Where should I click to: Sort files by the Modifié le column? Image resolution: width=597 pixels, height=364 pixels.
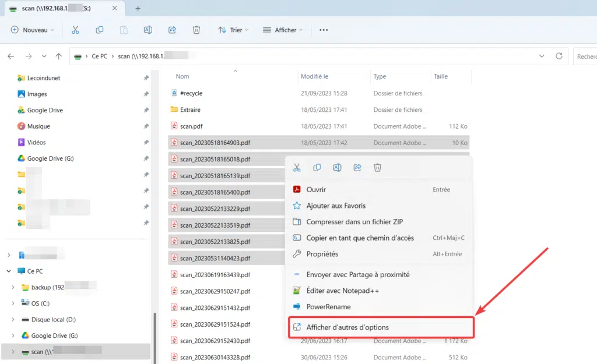coord(315,76)
